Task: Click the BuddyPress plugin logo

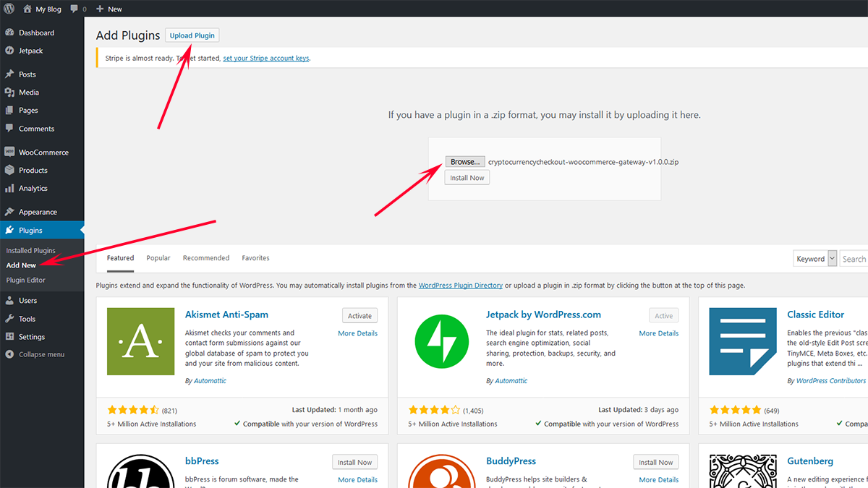Action: [442, 471]
